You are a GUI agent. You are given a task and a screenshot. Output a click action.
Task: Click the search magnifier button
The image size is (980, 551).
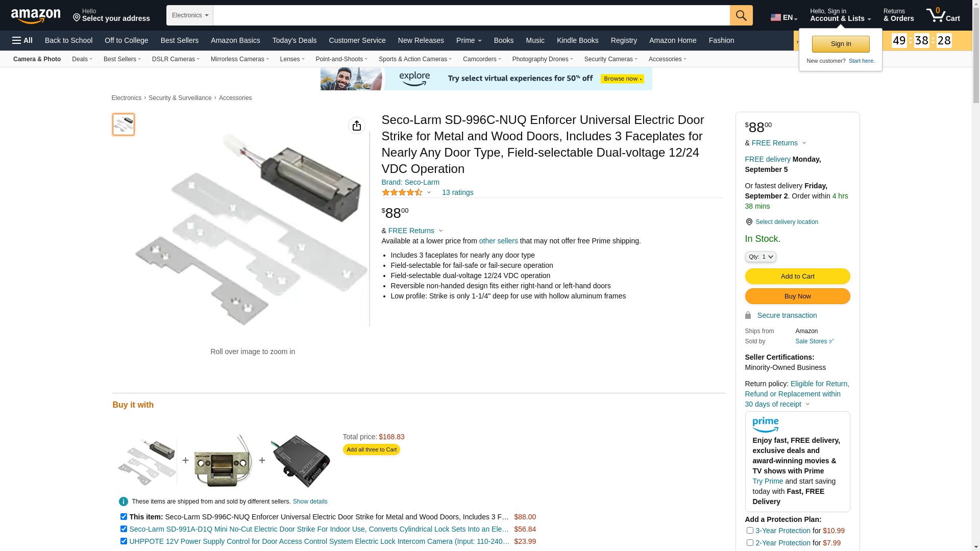[741, 15]
